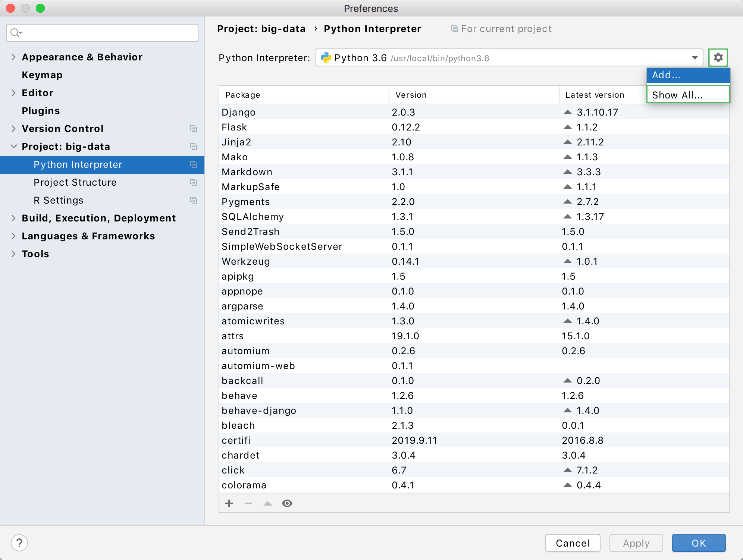Expand the Appearance & Behavior section
The width and height of the screenshot is (743, 560).
coord(13,57)
